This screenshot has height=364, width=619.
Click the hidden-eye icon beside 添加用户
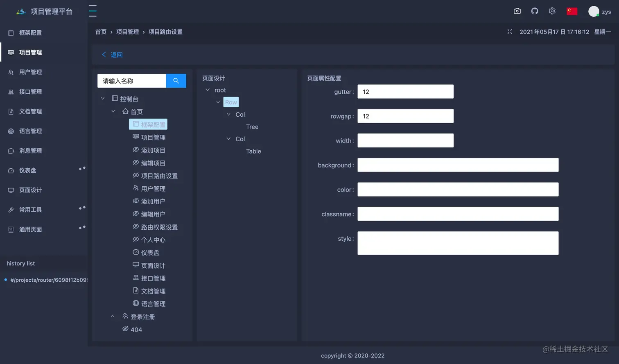tap(136, 201)
